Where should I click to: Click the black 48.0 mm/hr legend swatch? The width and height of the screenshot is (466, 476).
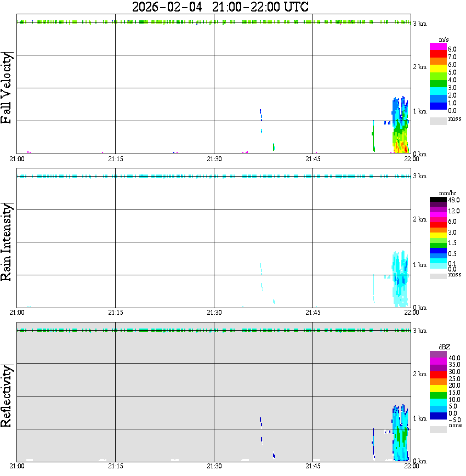(438, 200)
